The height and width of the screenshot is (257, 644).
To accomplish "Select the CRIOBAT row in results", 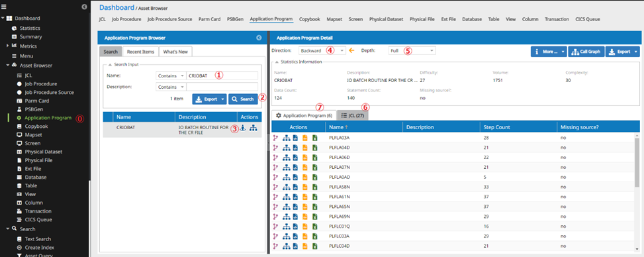I will tap(183, 130).
